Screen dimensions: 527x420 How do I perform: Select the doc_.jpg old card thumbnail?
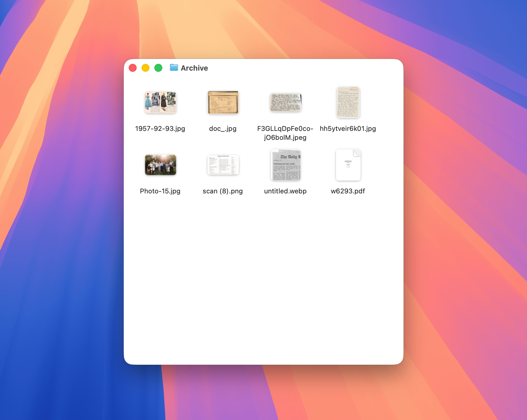223,102
